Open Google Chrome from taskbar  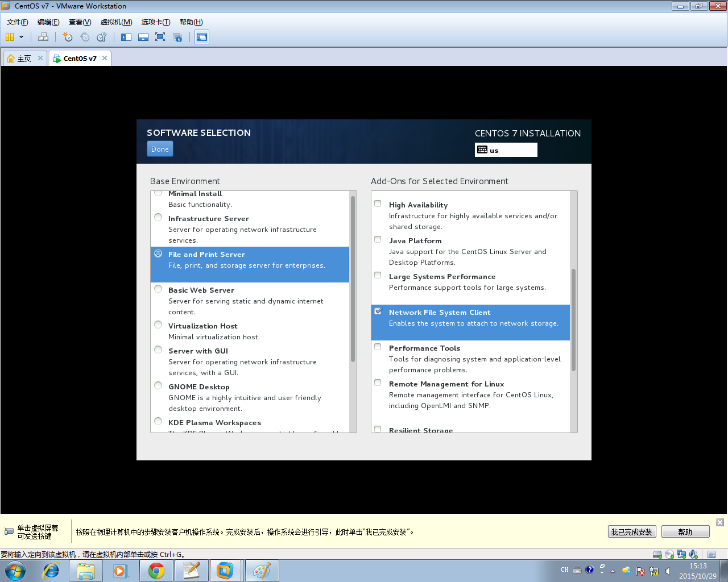(x=156, y=571)
